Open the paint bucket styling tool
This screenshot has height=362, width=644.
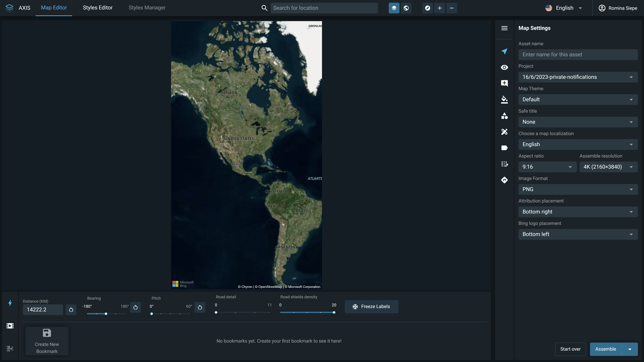[x=504, y=100]
